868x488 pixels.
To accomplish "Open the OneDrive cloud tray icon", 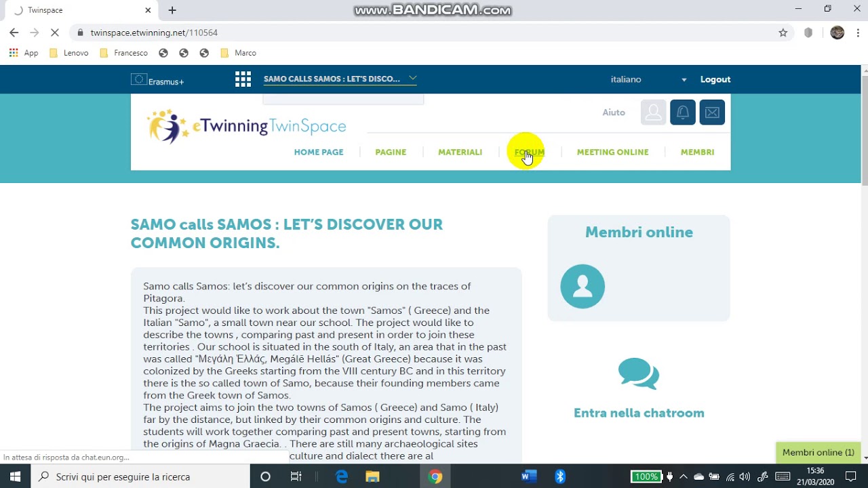I will pyautogui.click(x=698, y=476).
